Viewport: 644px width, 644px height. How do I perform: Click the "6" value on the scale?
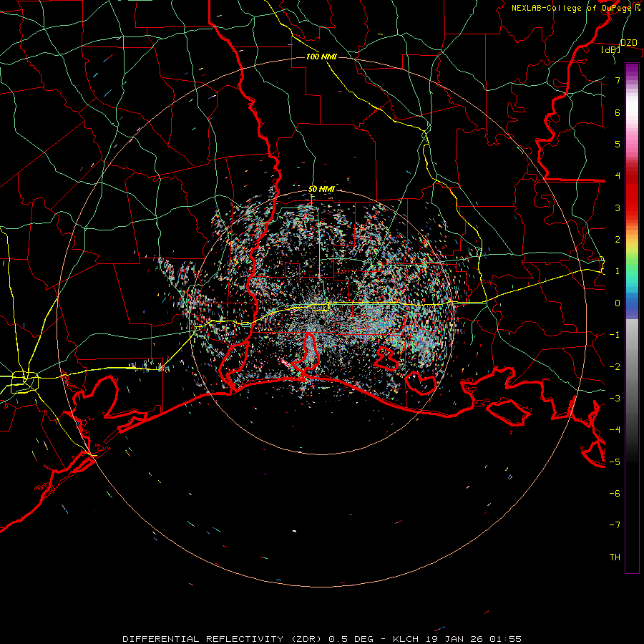618,112
